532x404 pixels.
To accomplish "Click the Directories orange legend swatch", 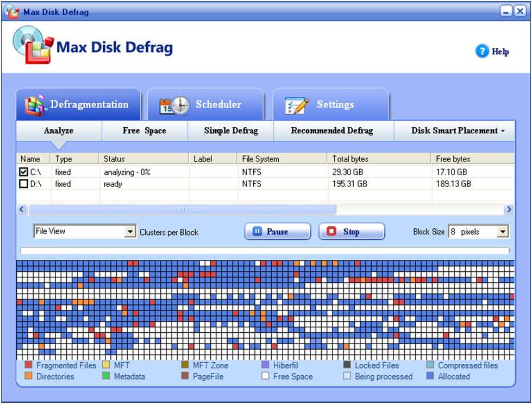I will coord(28,376).
